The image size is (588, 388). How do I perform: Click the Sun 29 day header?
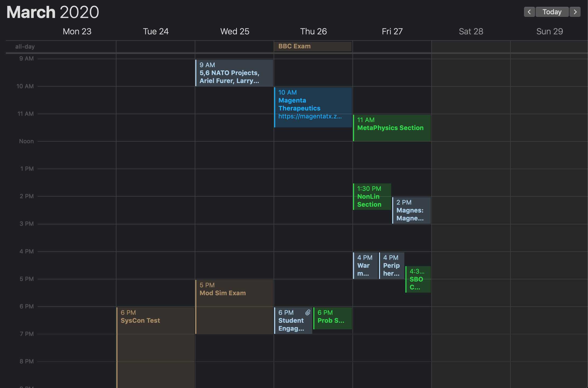click(x=549, y=31)
